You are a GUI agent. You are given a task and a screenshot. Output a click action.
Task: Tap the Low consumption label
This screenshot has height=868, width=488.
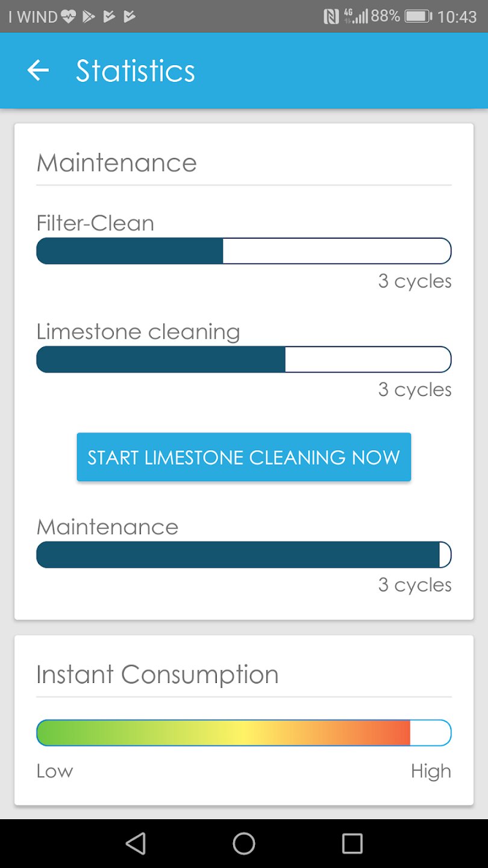point(55,771)
